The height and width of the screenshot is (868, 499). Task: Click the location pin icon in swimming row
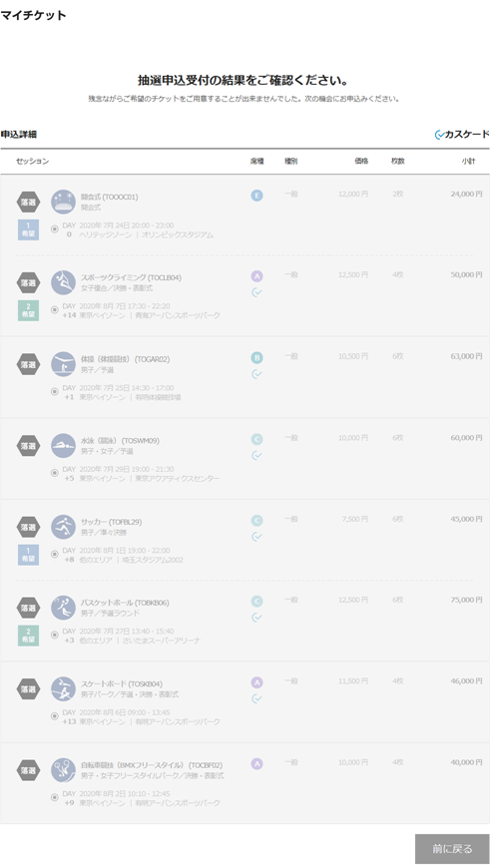point(54,473)
